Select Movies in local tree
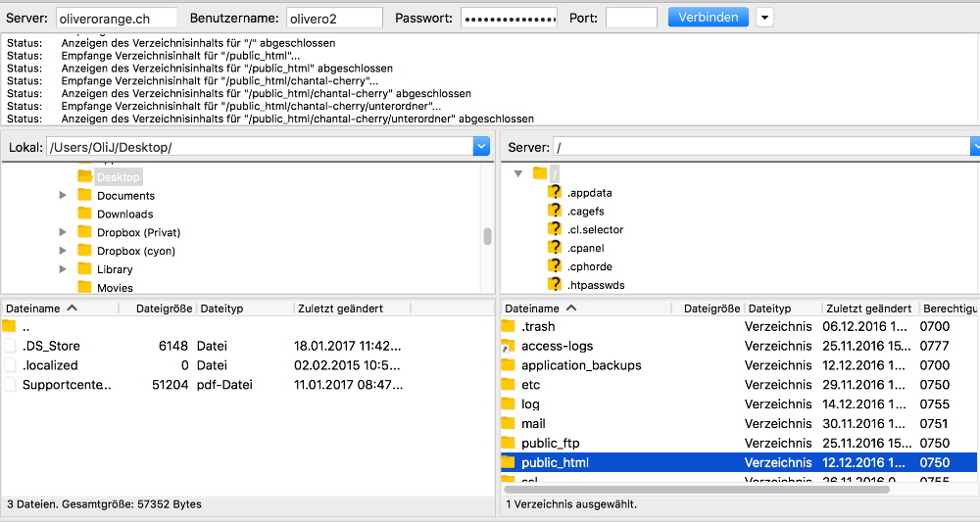980x522 pixels. (x=115, y=288)
